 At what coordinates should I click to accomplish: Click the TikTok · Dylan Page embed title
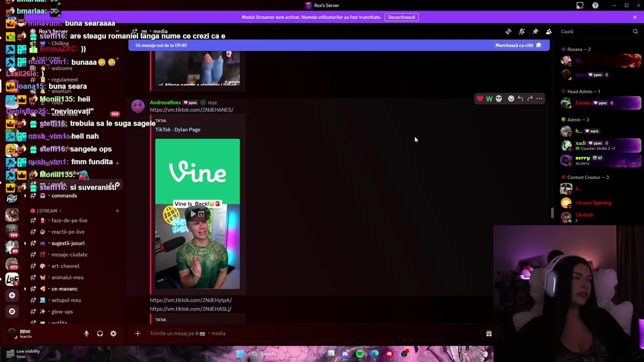coord(178,130)
